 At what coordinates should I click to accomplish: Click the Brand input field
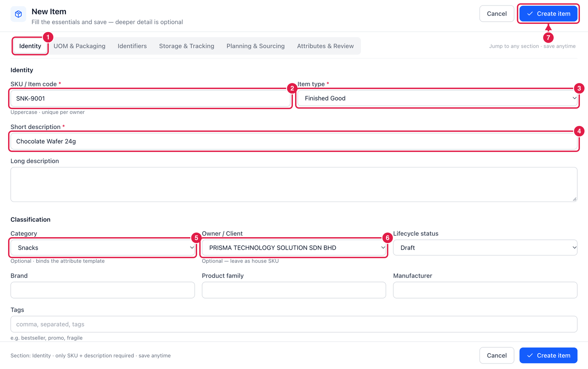coord(103,290)
